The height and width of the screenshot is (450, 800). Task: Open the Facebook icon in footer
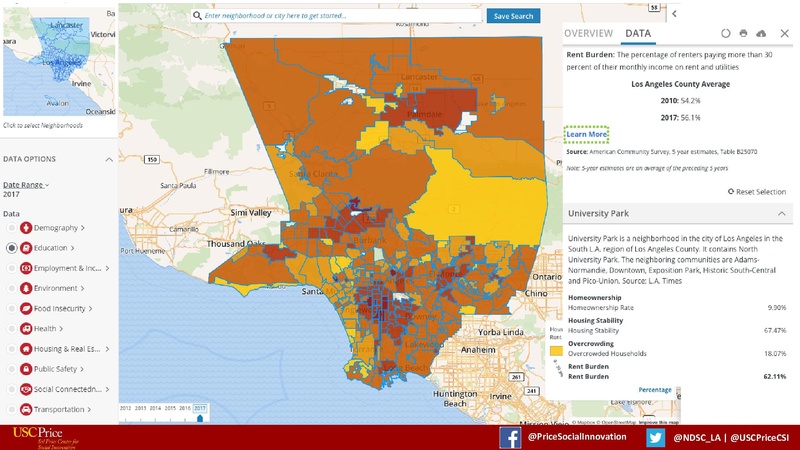click(x=510, y=438)
